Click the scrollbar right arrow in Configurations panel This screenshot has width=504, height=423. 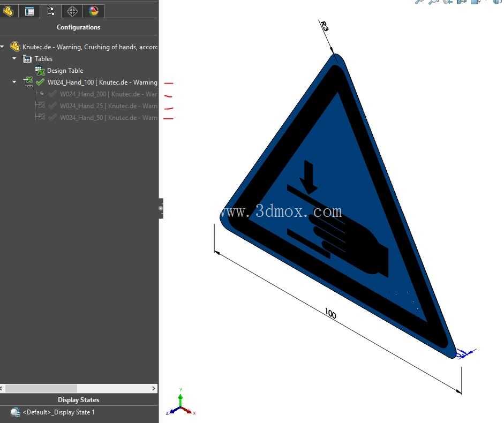tap(154, 388)
